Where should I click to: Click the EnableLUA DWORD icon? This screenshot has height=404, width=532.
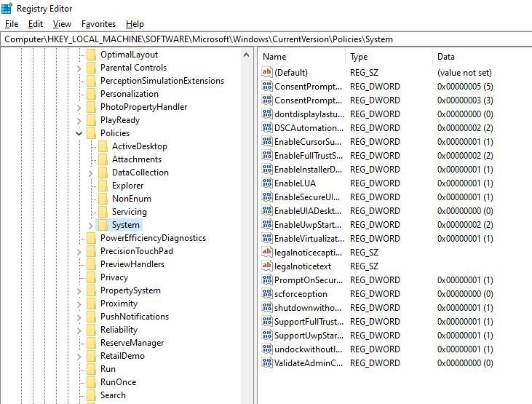[267, 183]
